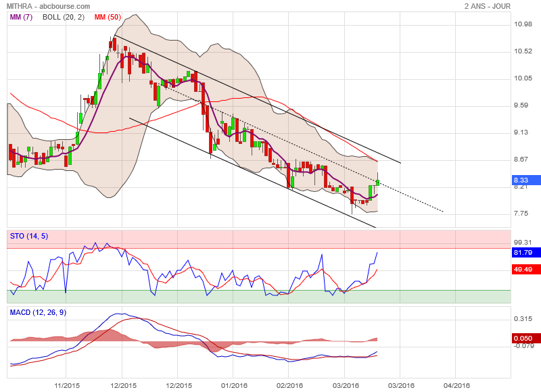Click the MACD histogram value 0.050

[527, 338]
